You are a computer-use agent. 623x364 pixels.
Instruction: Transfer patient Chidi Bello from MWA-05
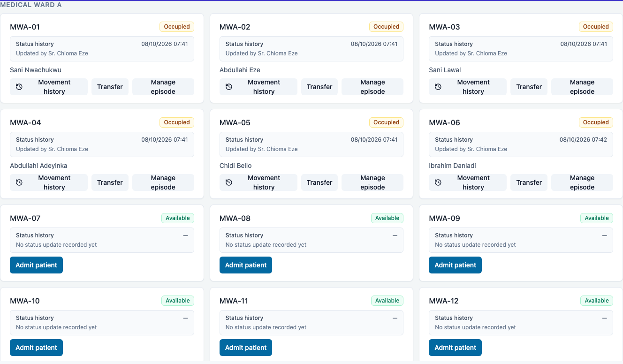319,182
